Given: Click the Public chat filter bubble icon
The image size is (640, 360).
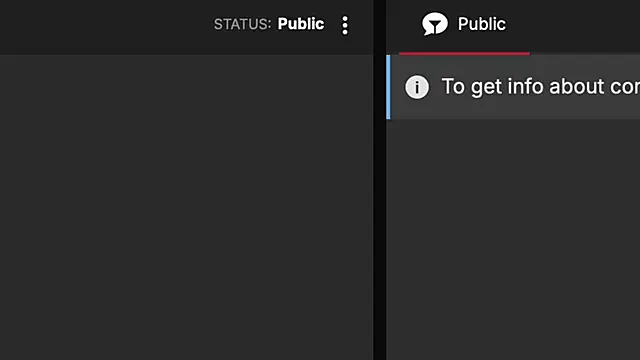Looking at the screenshot, I should pos(435,24).
